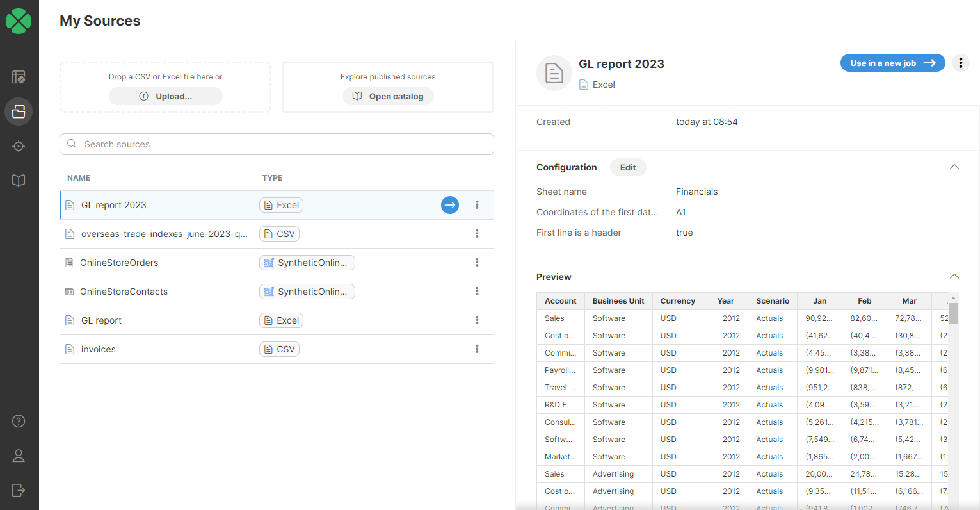Open the Help question-mark icon

pos(19,421)
